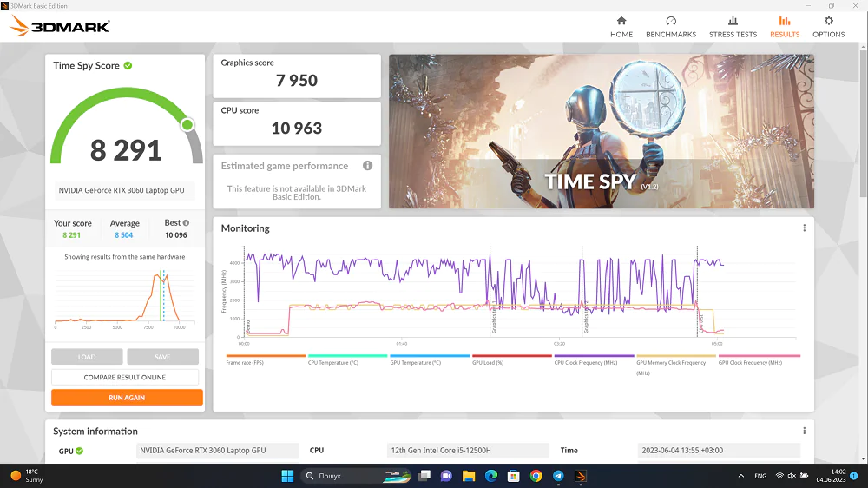The image size is (868, 488).
Task: Open the clock and date flyout
Action: 831,476
